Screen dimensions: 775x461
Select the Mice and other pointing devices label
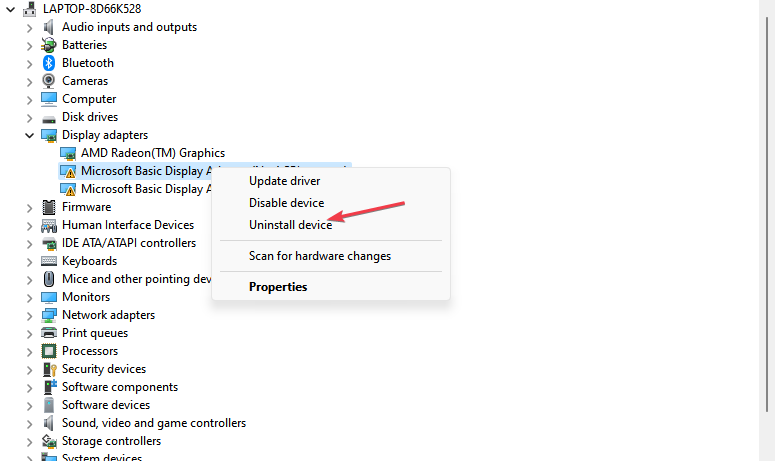137,279
